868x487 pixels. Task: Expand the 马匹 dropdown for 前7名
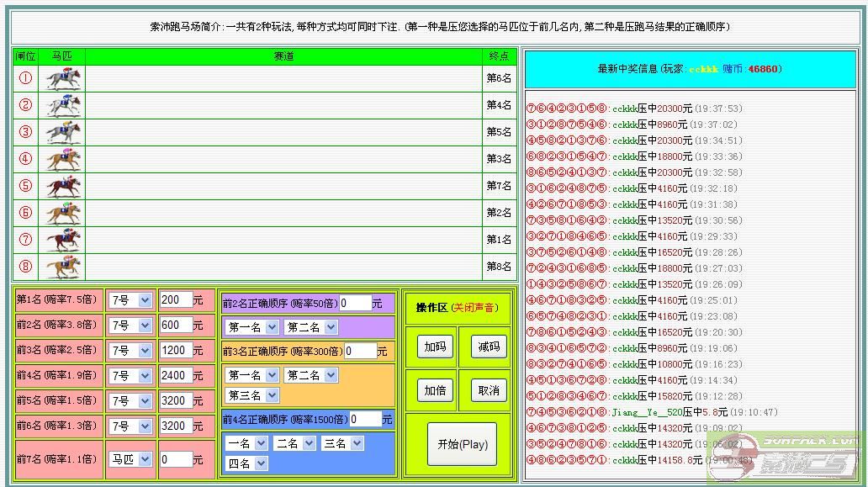(130, 459)
